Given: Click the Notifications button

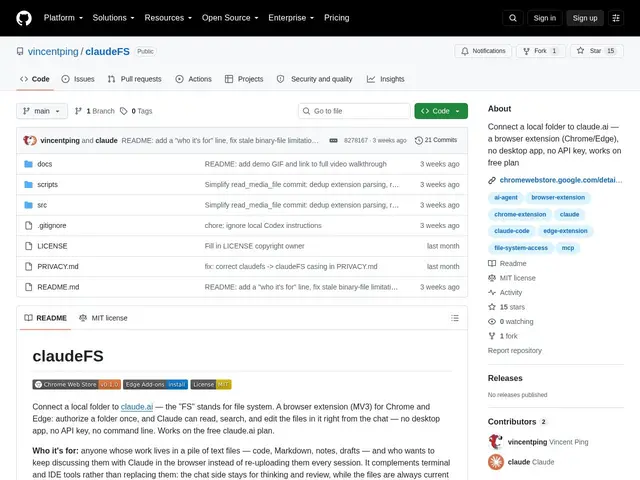Looking at the screenshot, I should tap(483, 51).
